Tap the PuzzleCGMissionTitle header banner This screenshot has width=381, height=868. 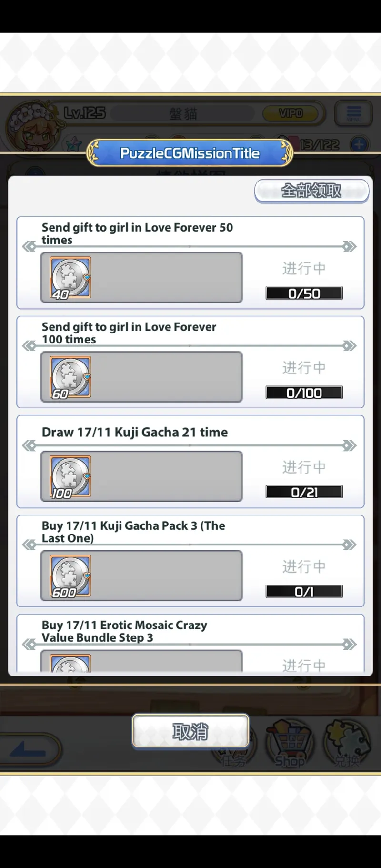(190, 153)
